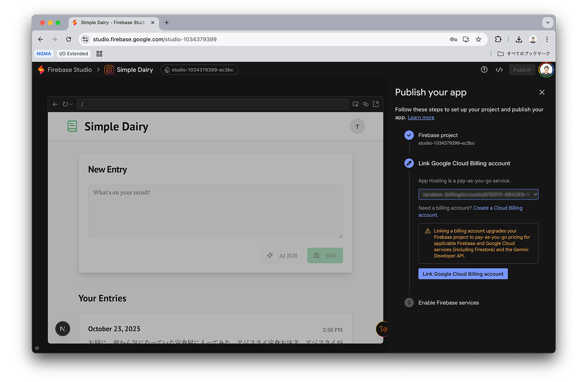The height and width of the screenshot is (382, 588).
Task: Open the billing account dropdown in Publish panel
Action: pos(478,194)
